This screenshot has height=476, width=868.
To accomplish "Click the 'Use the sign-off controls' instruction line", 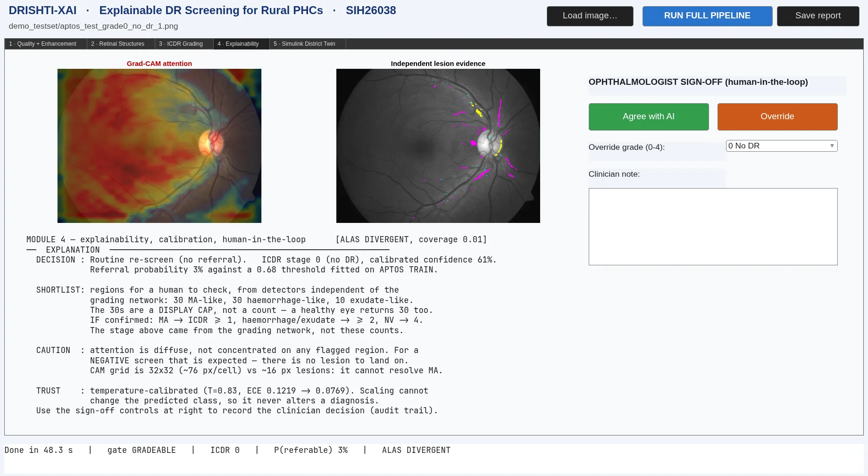I will (237, 410).
